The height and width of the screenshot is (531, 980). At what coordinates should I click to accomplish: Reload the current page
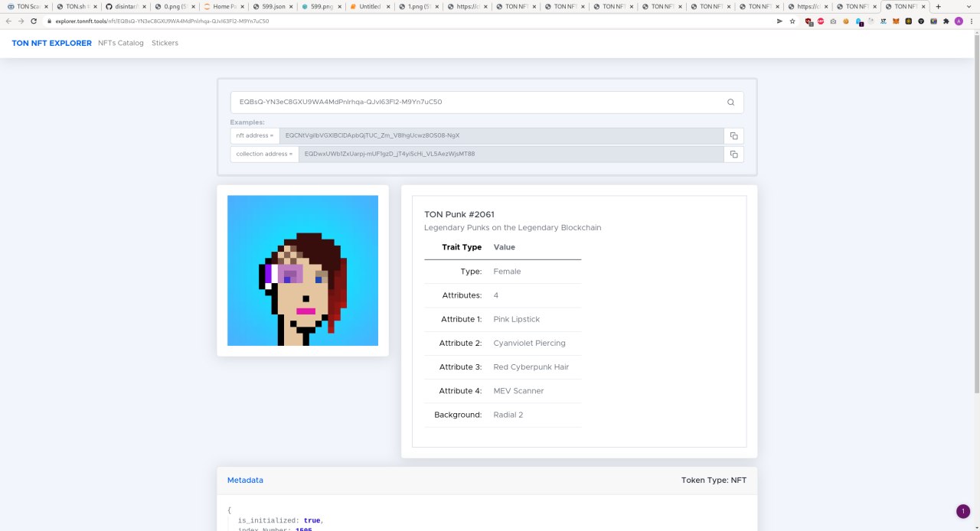34,21
